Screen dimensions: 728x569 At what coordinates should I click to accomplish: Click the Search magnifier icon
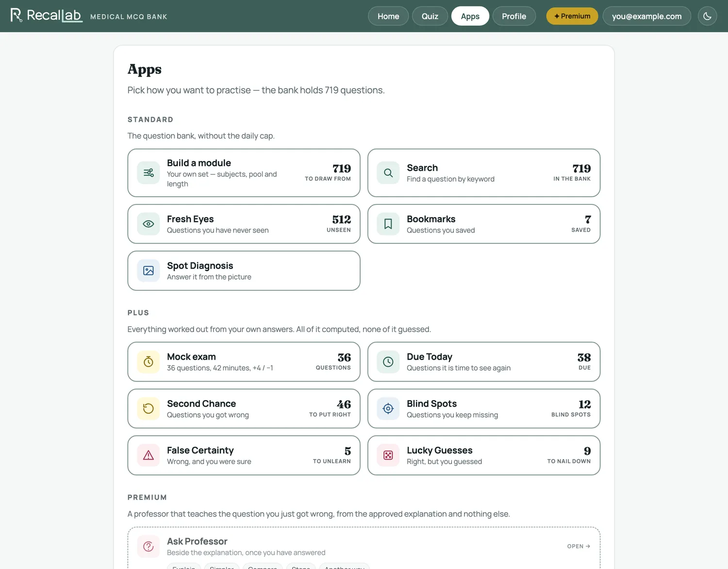(388, 173)
